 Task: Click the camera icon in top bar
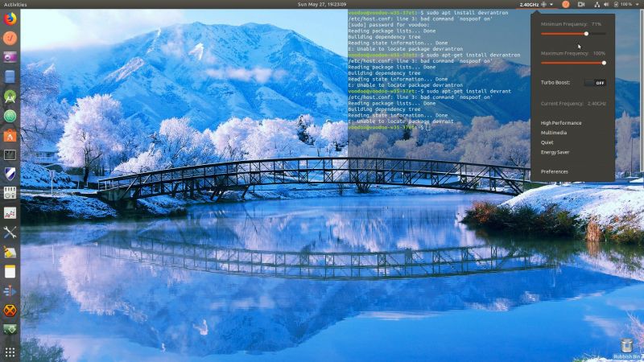pos(580,4)
